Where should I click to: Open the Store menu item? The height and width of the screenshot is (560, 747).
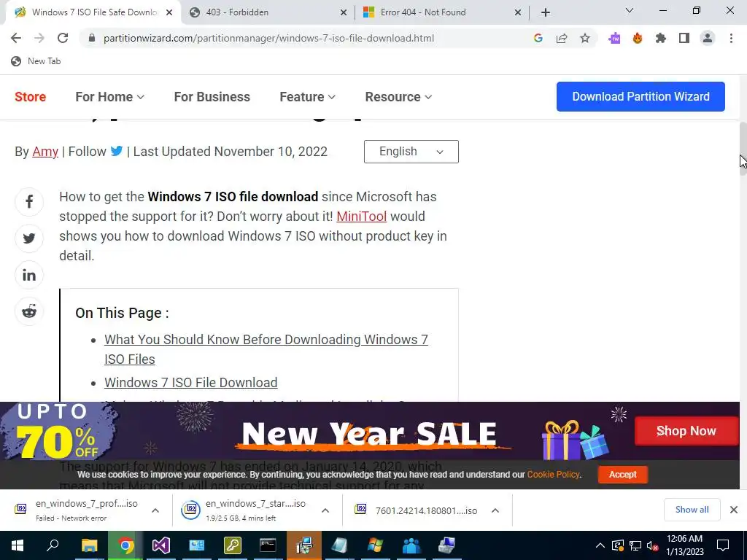[x=31, y=97]
